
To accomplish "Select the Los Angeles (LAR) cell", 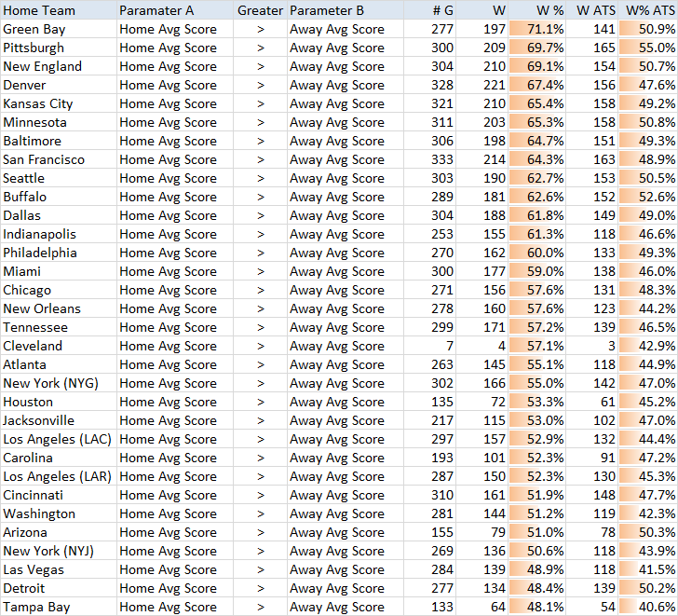I will click(x=59, y=475).
